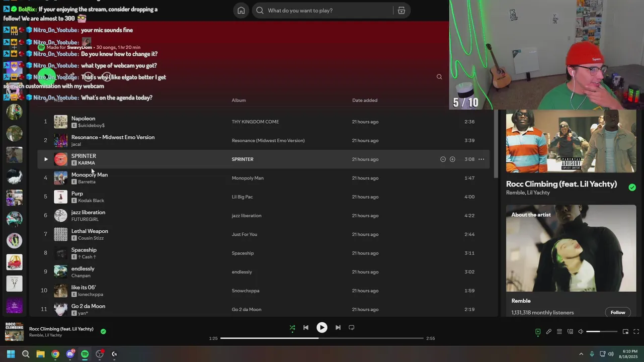Open more options for SPRINTER
This screenshot has width=644, height=362.
pos(481,159)
